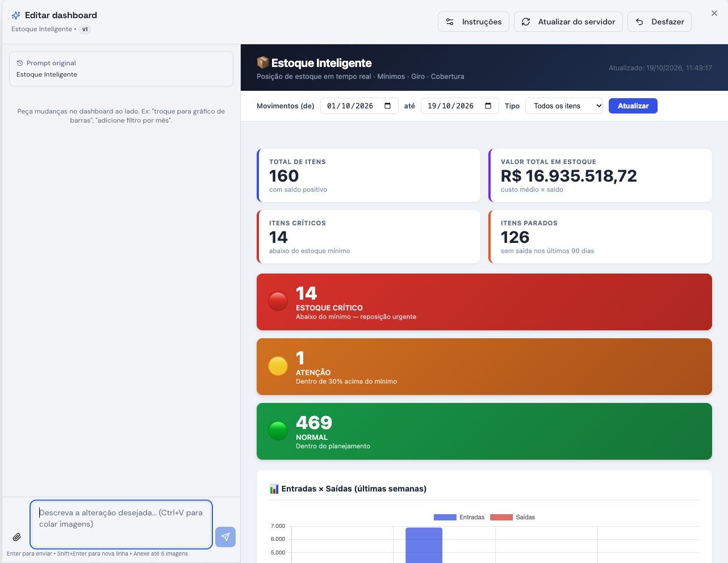Image resolution: width=728 pixels, height=563 pixels.
Task: Click the Desfazer button
Action: coord(659,22)
